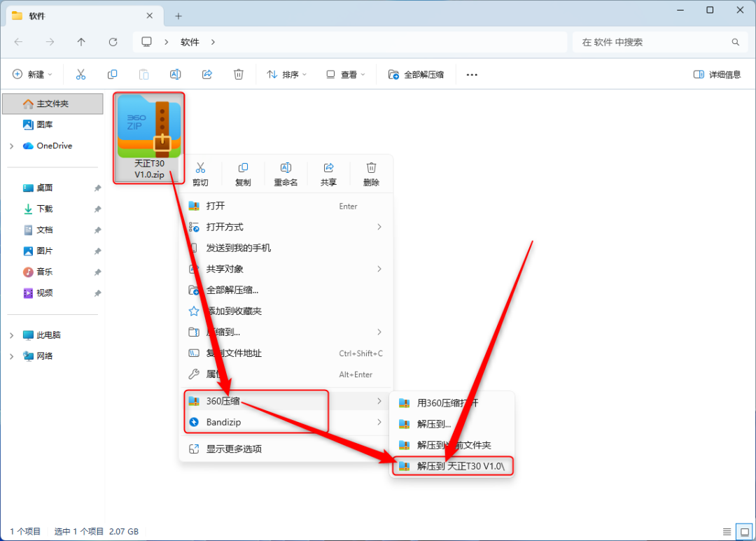Open the 查看 dropdown
This screenshot has width=756, height=541.
(x=346, y=74)
